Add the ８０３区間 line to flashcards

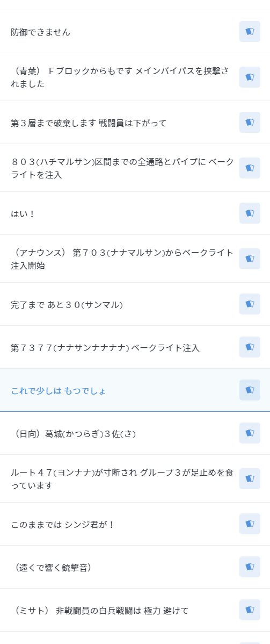[x=250, y=168]
